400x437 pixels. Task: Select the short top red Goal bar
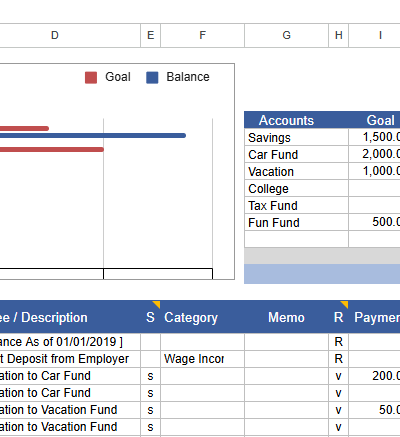(24, 128)
